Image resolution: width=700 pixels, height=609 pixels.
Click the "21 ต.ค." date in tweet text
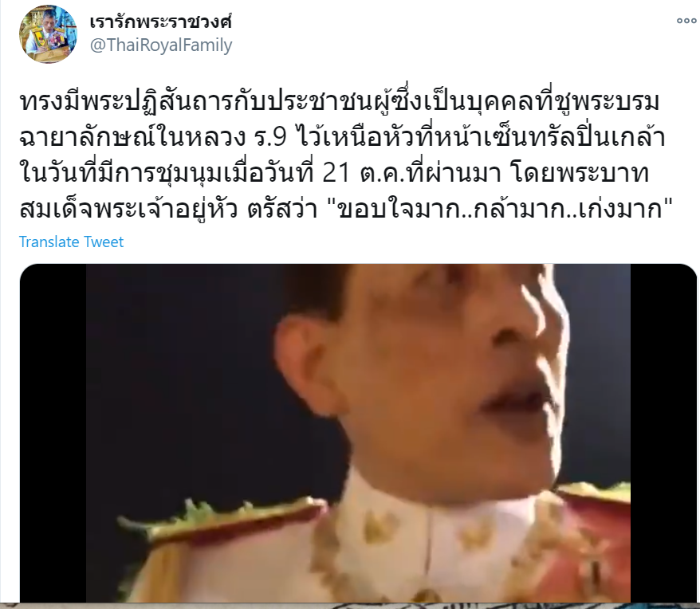pos(364,173)
